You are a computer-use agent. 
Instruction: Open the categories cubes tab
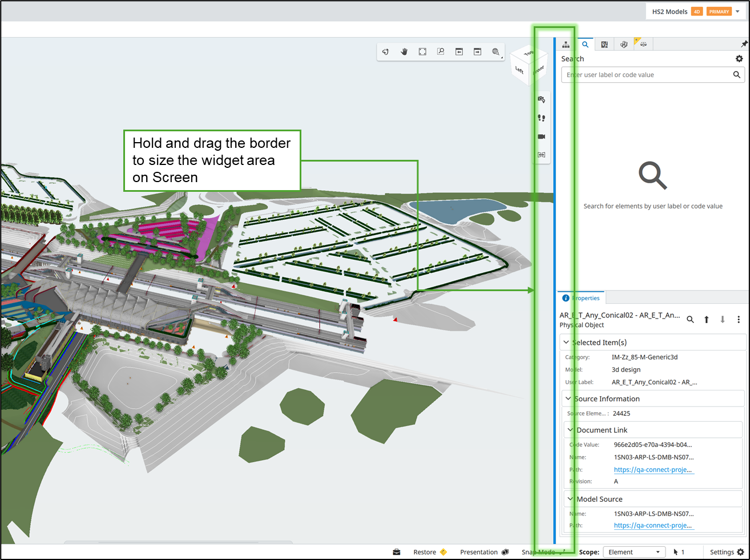tap(624, 45)
